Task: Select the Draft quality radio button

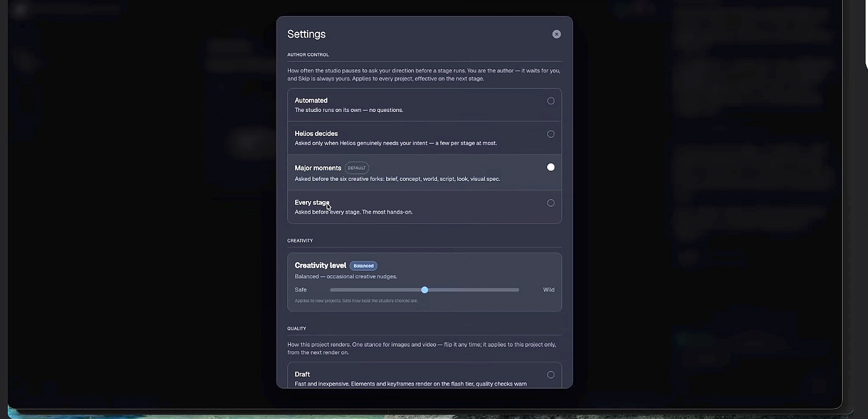Action: (x=551, y=374)
